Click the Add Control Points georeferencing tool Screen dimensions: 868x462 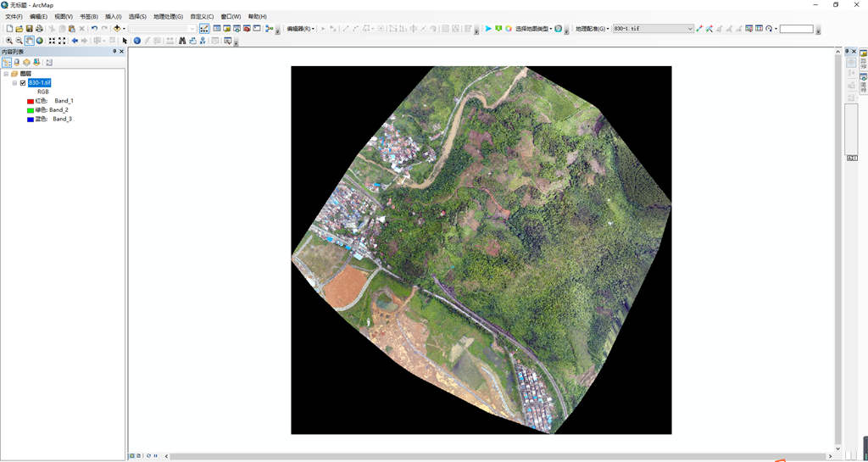(x=699, y=29)
